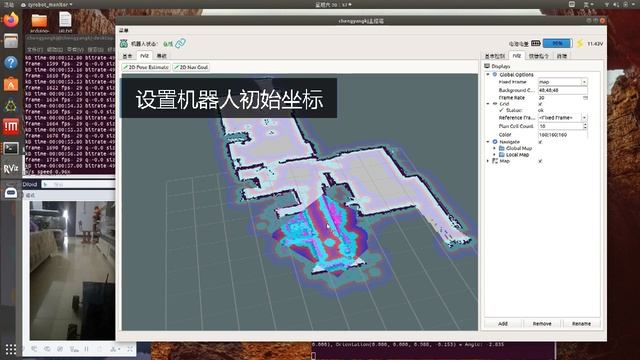This screenshot has height=360, width=640.
Task: Launch Ubuntu Software from the dock
Action: (x=11, y=84)
